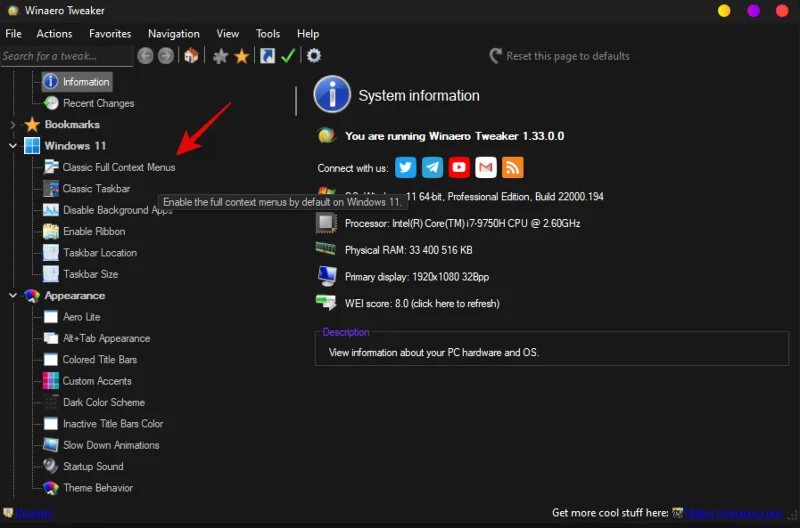This screenshot has width=800, height=528.
Task: Click the Startup Sound speaker icon
Action: [51, 466]
